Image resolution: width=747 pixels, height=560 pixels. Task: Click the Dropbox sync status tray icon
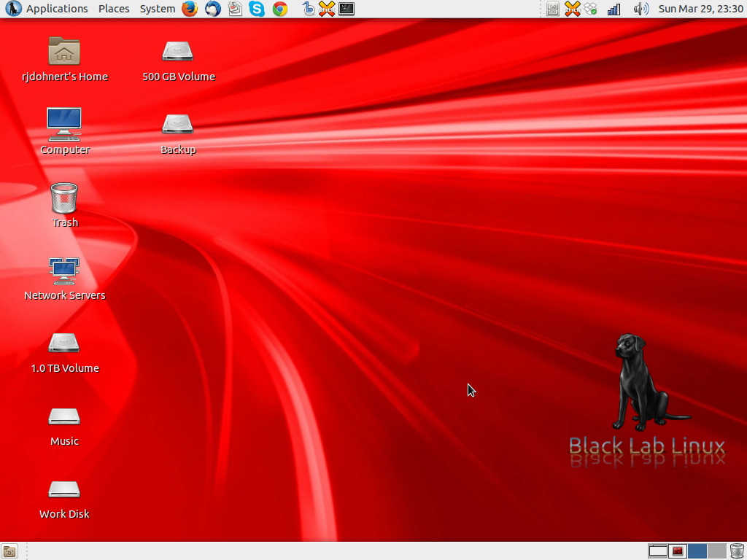point(591,9)
